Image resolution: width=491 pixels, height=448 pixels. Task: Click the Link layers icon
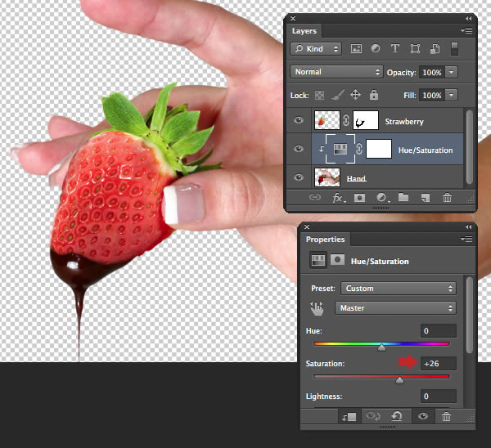point(315,197)
